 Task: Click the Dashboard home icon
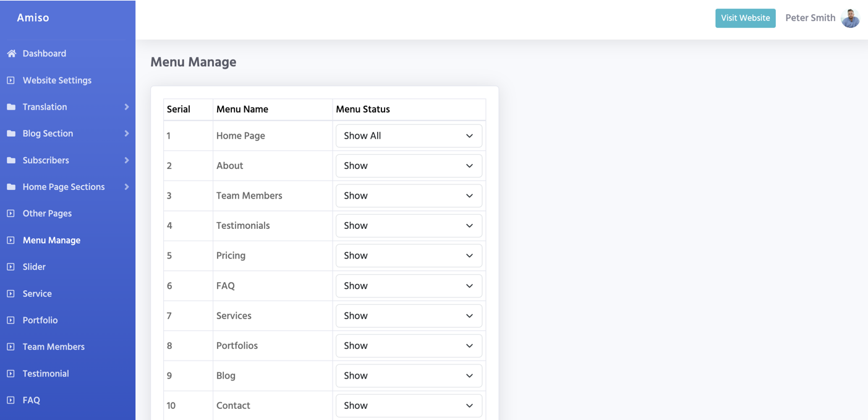[11, 54]
